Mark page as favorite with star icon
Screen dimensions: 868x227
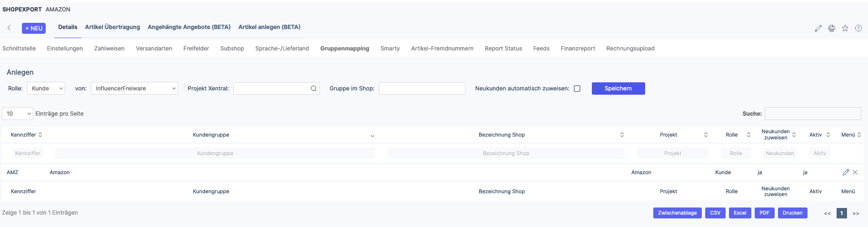(x=845, y=28)
